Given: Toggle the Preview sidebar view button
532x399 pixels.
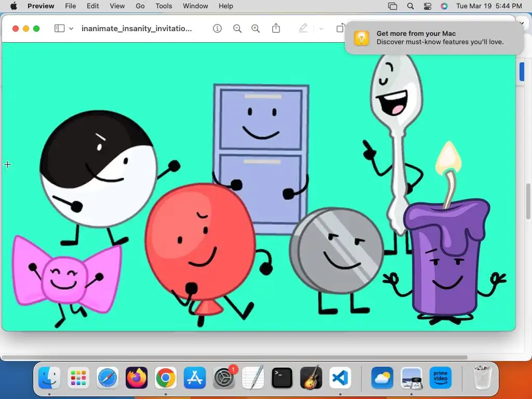Looking at the screenshot, I should (59, 29).
